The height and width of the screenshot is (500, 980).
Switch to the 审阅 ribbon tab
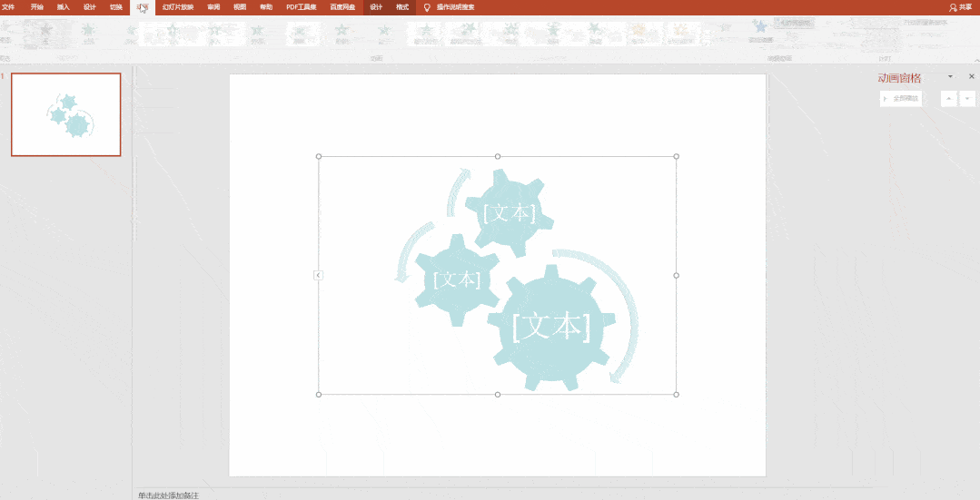click(213, 7)
